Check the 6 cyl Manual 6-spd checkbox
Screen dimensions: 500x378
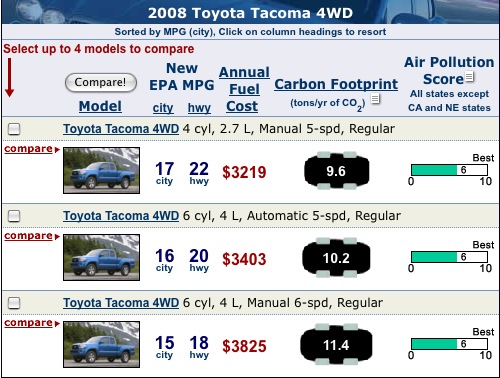(14, 303)
